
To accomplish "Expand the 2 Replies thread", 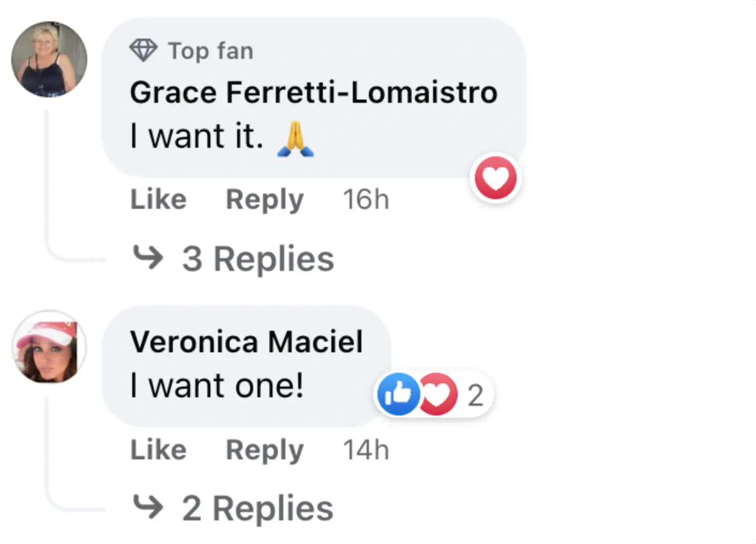I will pyautogui.click(x=258, y=508).
